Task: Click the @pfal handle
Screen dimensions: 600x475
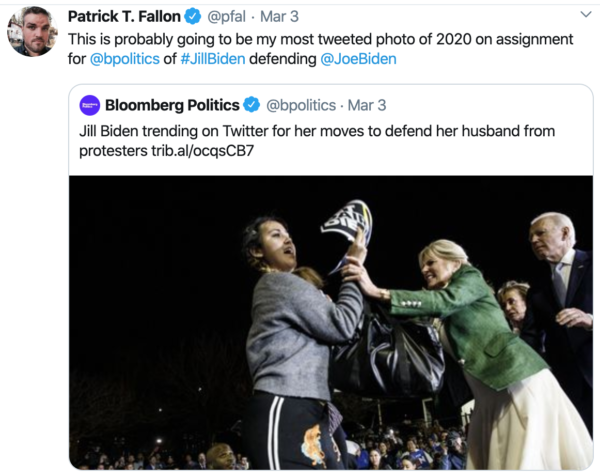Action: click(227, 16)
